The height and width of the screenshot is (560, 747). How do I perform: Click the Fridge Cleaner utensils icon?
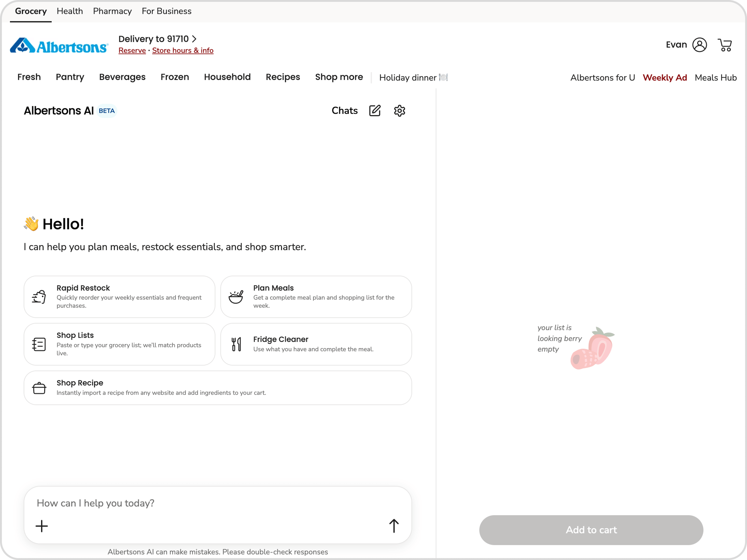tap(236, 344)
